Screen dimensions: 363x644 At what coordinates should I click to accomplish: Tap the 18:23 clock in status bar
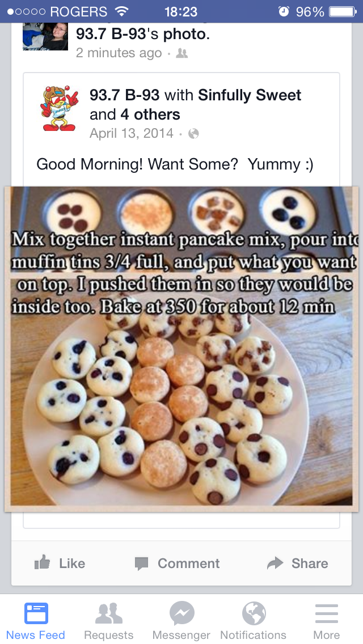click(x=181, y=11)
